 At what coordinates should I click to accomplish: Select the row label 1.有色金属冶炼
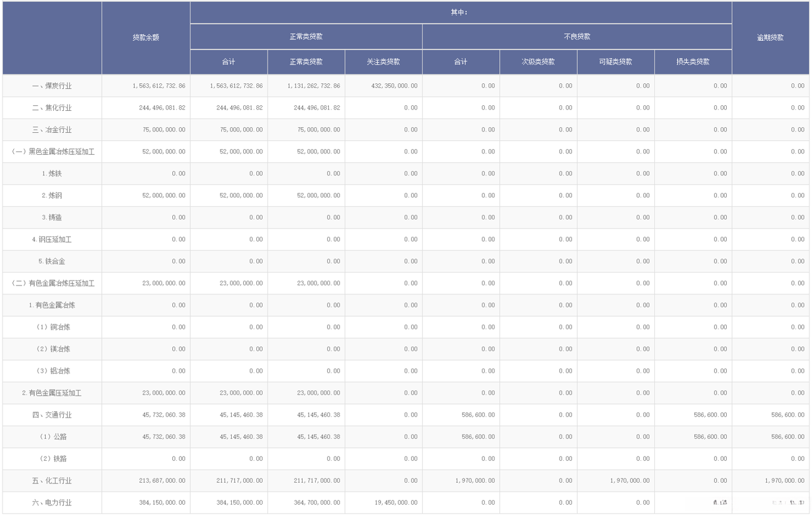click(x=52, y=305)
